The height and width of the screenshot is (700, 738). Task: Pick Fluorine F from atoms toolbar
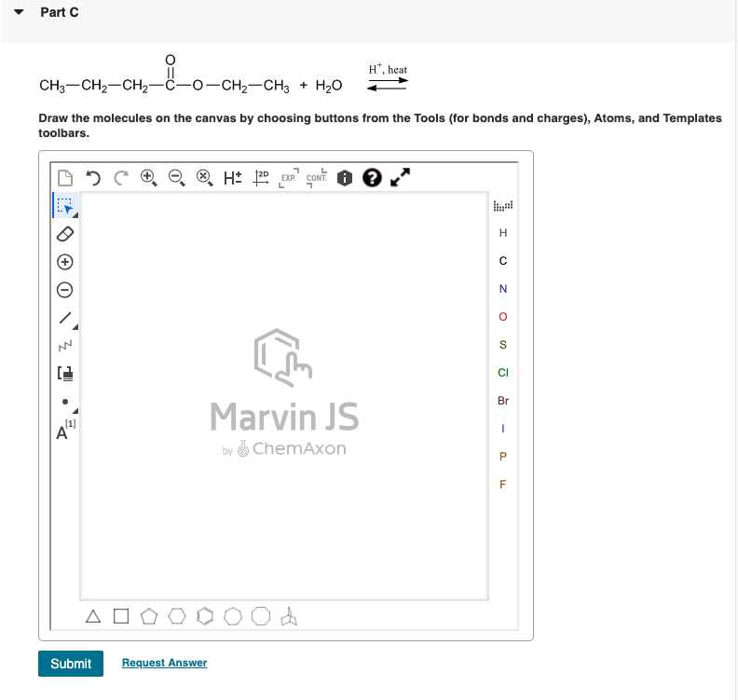point(503,485)
